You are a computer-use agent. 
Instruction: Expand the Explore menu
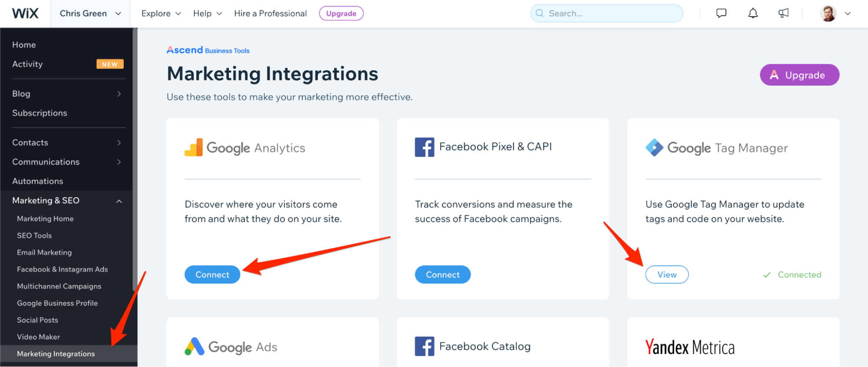click(161, 13)
